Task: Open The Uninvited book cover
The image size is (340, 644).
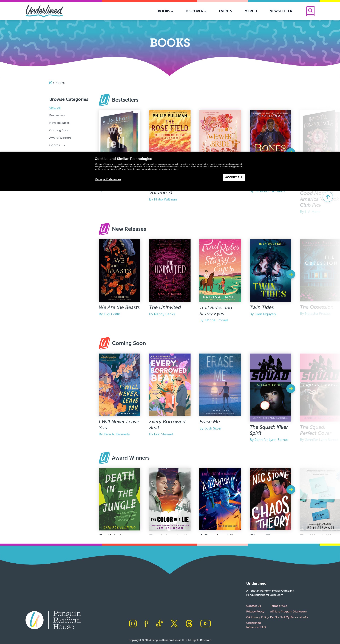Action: click(x=170, y=270)
